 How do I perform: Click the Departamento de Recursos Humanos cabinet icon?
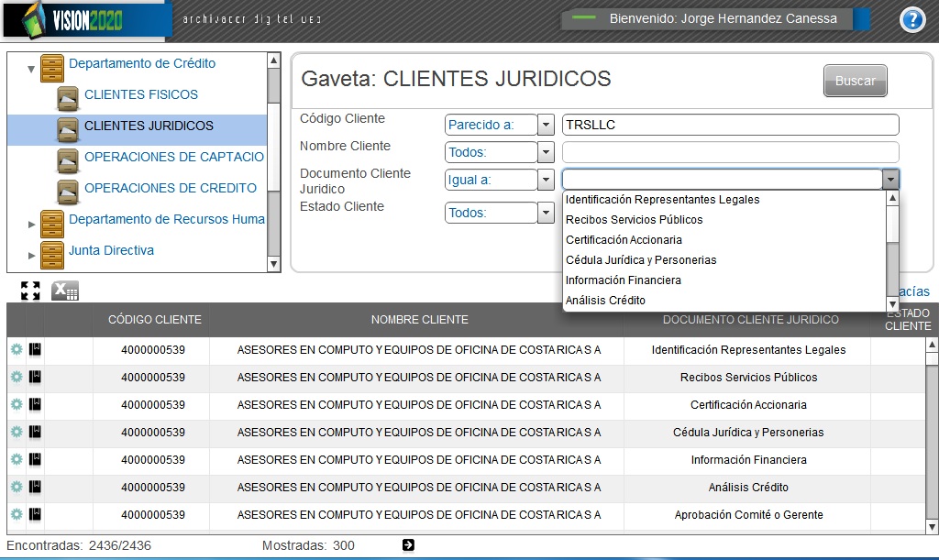(52, 223)
